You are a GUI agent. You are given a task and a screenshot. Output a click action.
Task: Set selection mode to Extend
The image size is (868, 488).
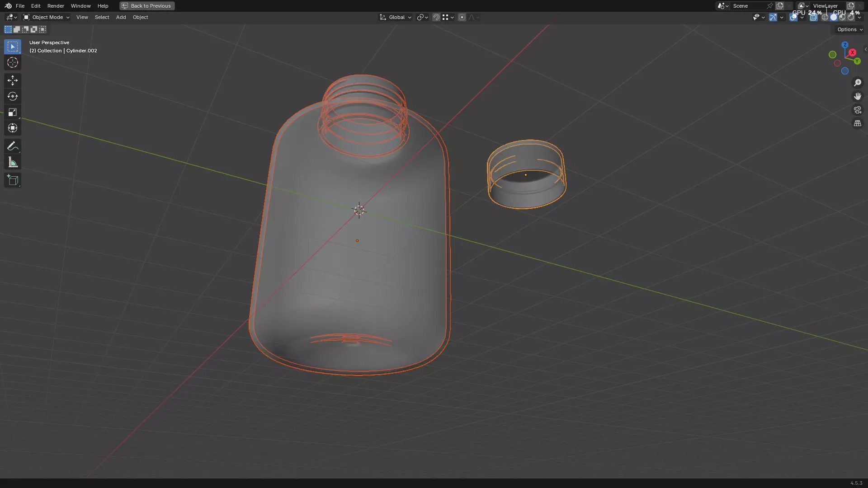coord(17,29)
